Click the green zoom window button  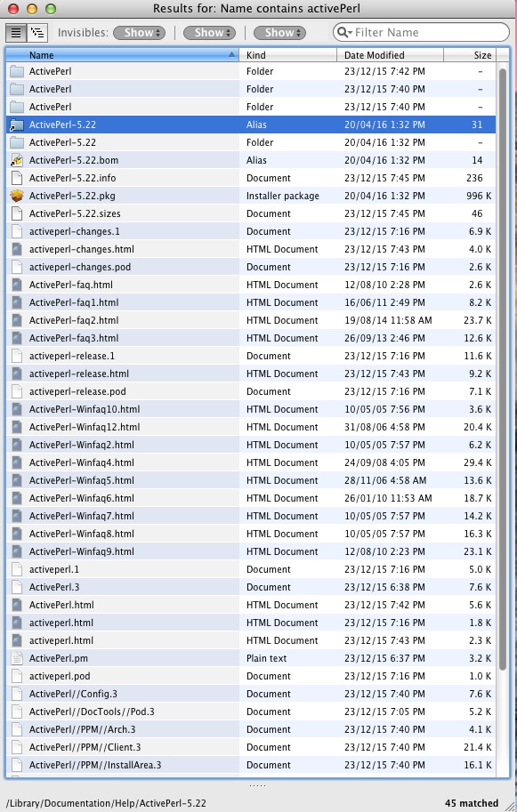click(50, 9)
